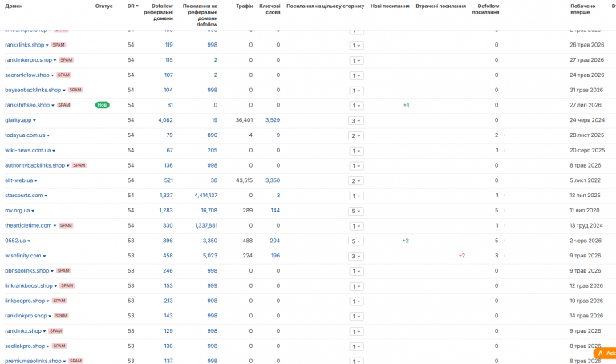Click SPAM badge beside linkseopro.shop
This screenshot has height=364, width=616.
tap(59, 301)
